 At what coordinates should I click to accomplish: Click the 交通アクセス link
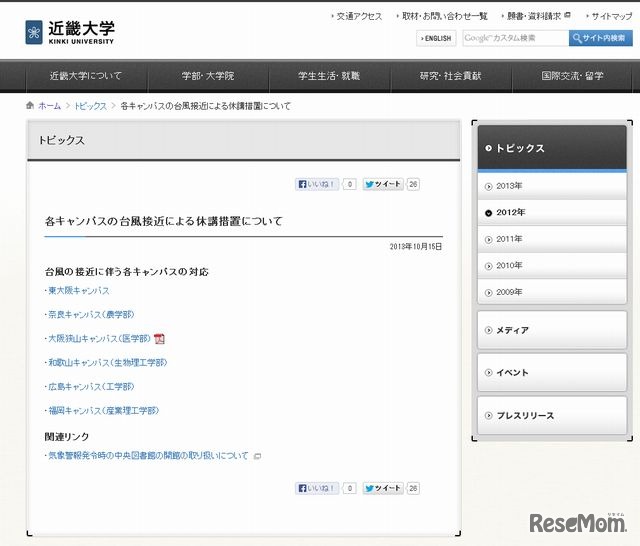tap(359, 16)
